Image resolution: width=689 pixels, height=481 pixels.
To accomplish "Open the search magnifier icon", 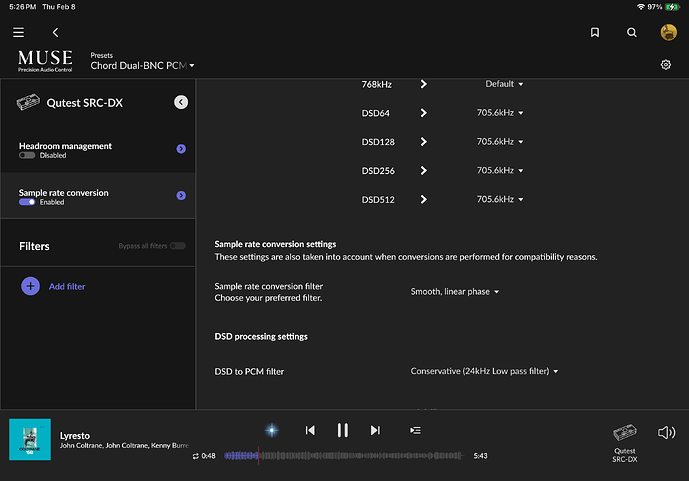I will click(632, 33).
